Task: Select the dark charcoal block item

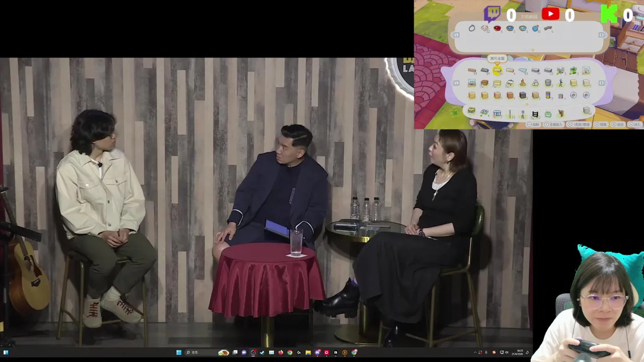Action: tap(523, 96)
